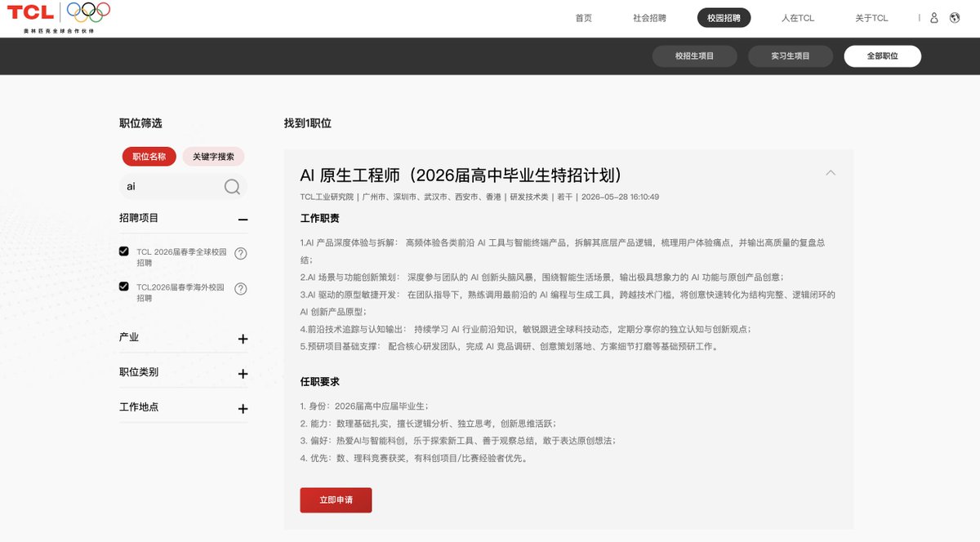The image size is (980, 542).
Task: Click requirement line 身份：2026届高中应届毕业生
Action: [x=364, y=406]
